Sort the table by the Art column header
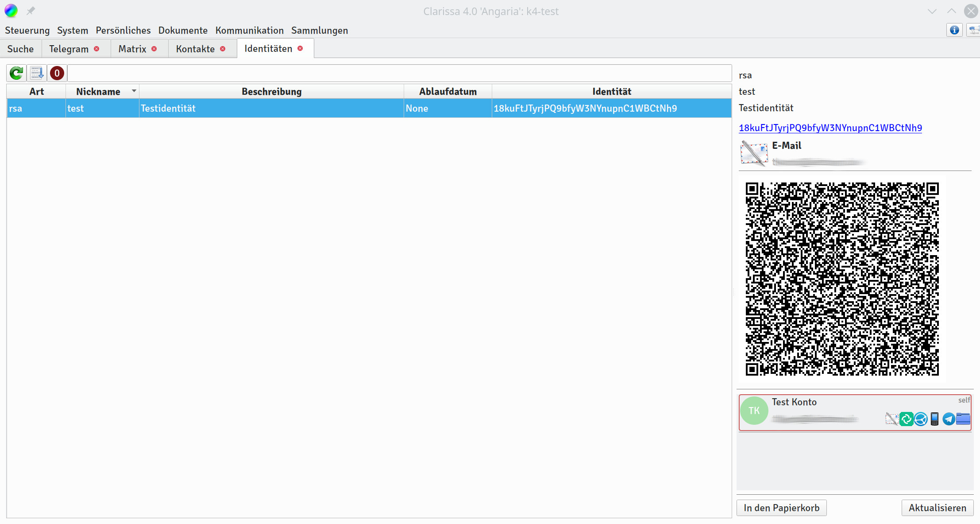Screen dimensions: 980x524 [x=36, y=91]
